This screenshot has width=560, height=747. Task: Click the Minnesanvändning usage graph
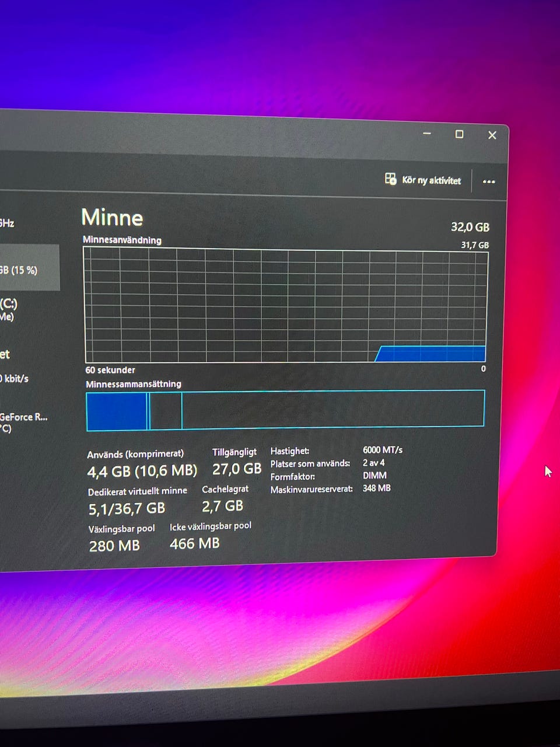click(x=285, y=305)
